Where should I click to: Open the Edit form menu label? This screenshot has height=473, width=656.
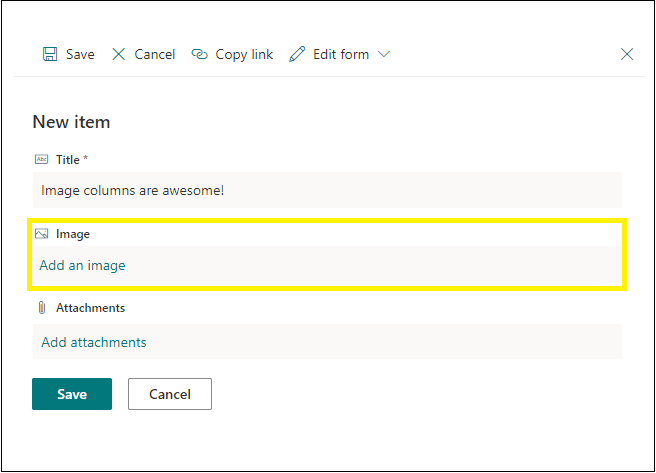click(x=341, y=54)
